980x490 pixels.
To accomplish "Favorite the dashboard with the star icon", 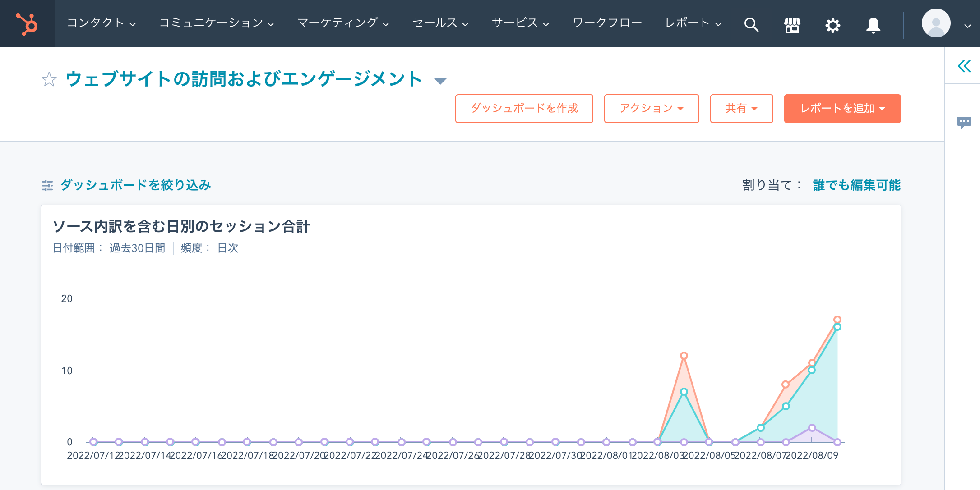I will pos(49,79).
